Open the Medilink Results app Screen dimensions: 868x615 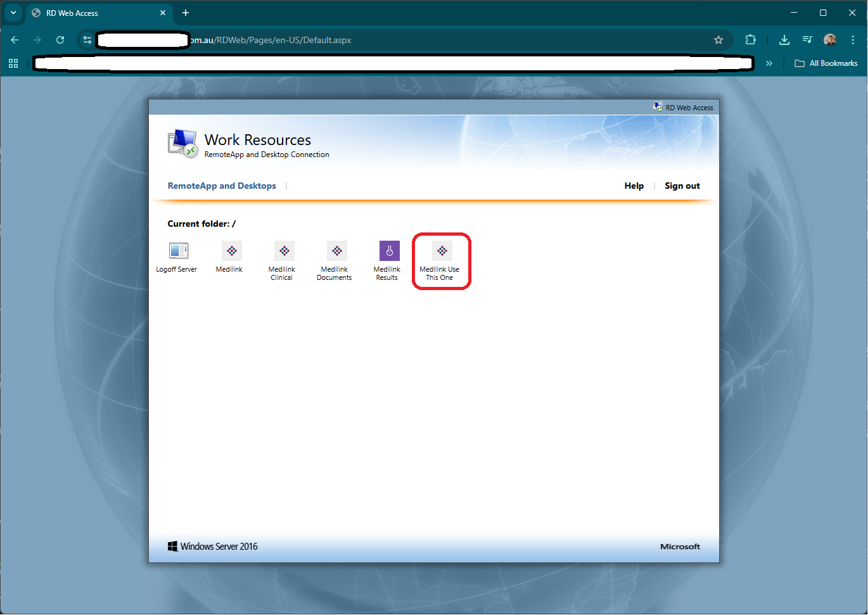388,261
